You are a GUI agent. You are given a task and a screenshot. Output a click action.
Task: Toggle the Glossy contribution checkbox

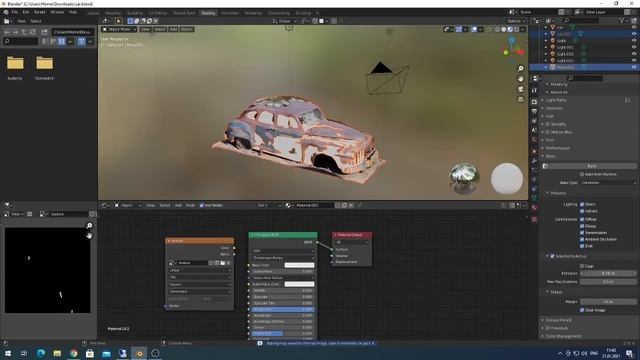pyautogui.click(x=582, y=226)
